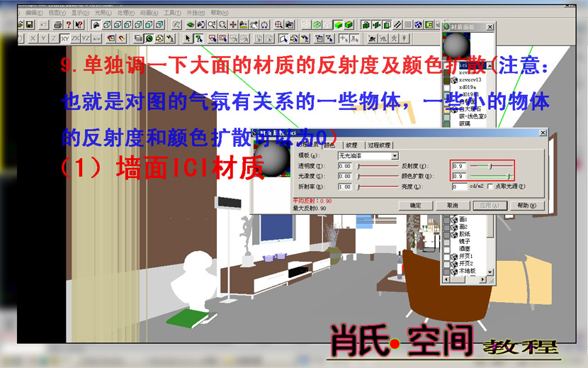Click the Context Help arrow-question icon
588x368 pixels.
(79, 25)
